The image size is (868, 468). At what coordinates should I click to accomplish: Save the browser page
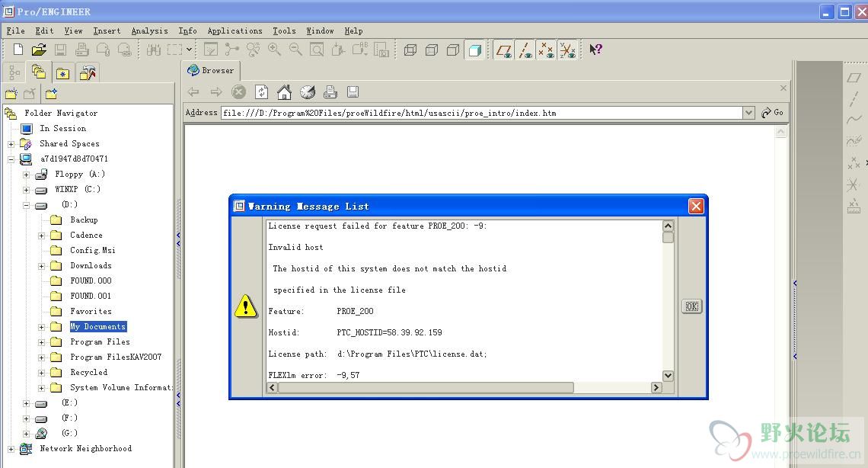(353, 92)
